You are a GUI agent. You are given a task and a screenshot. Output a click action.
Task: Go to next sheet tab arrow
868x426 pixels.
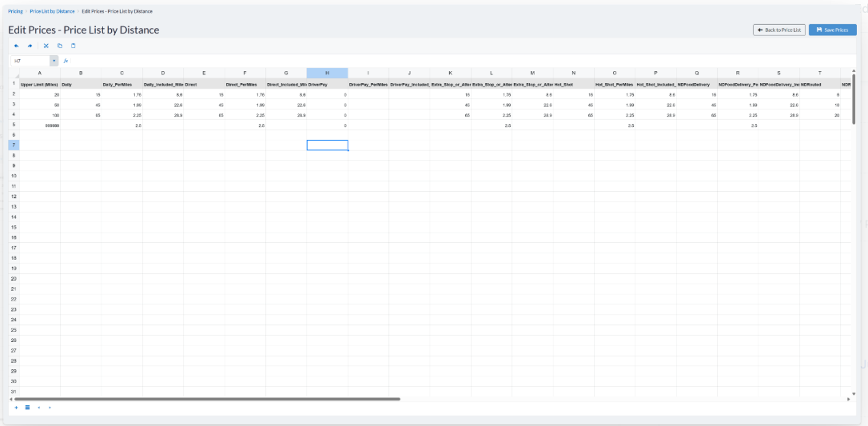coord(50,407)
